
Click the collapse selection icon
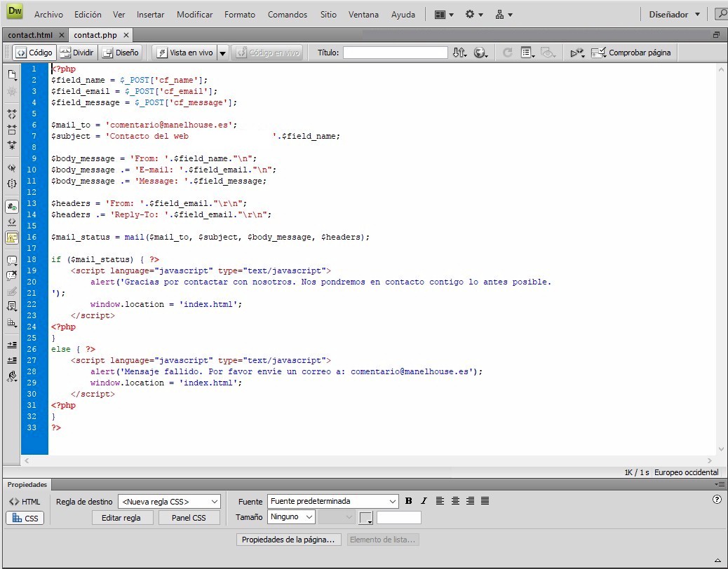pyautogui.click(x=12, y=130)
